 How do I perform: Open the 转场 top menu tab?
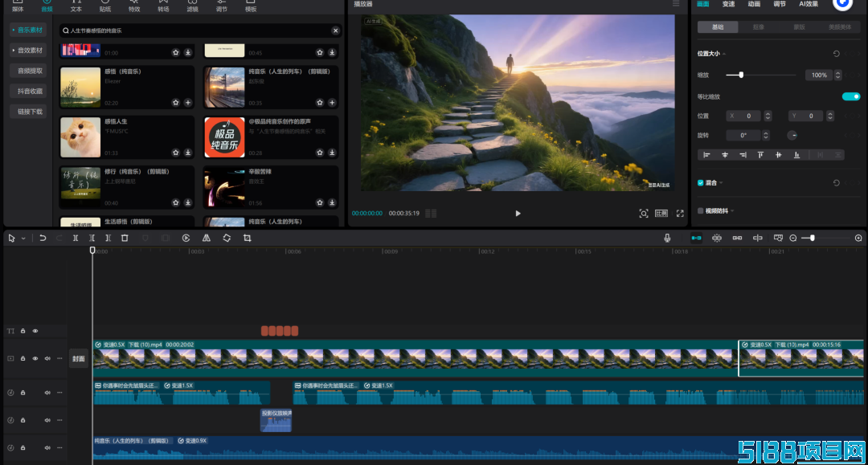click(x=163, y=6)
